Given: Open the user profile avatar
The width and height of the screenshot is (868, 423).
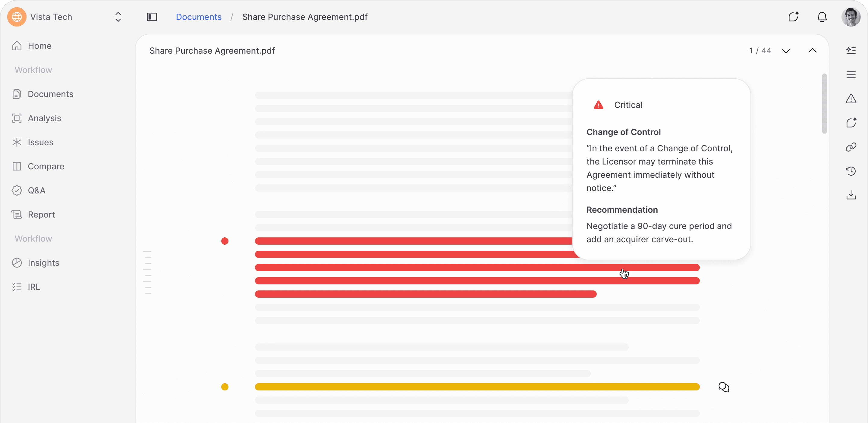Looking at the screenshot, I should click(851, 17).
